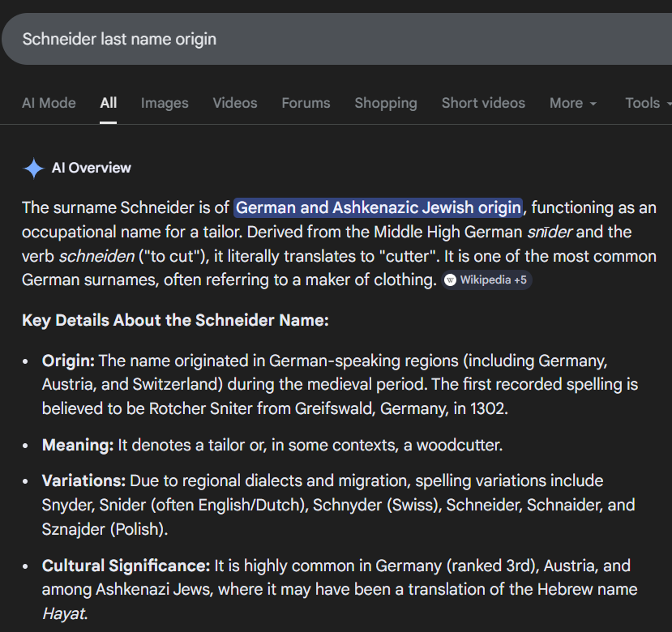Click the Cultural Significance: label

point(126,566)
